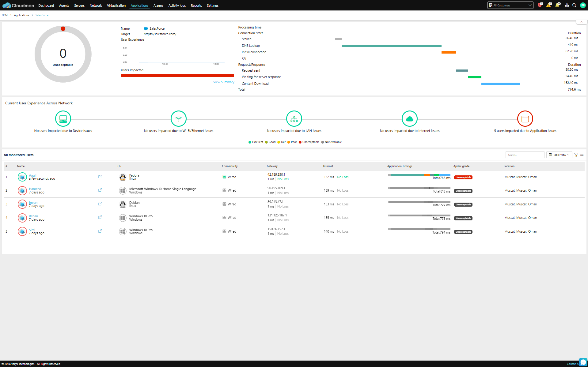
Task: Open Table View dropdown
Action: coord(559,155)
